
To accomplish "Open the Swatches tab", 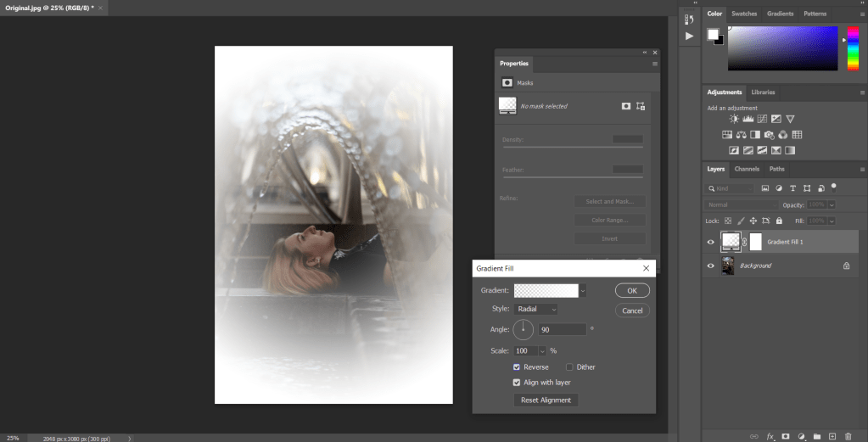I will [744, 14].
